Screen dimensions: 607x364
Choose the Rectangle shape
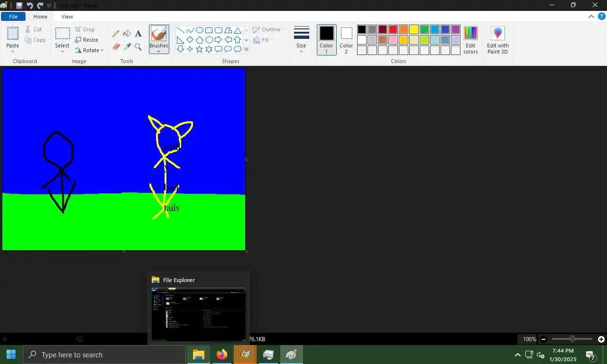[x=209, y=30]
